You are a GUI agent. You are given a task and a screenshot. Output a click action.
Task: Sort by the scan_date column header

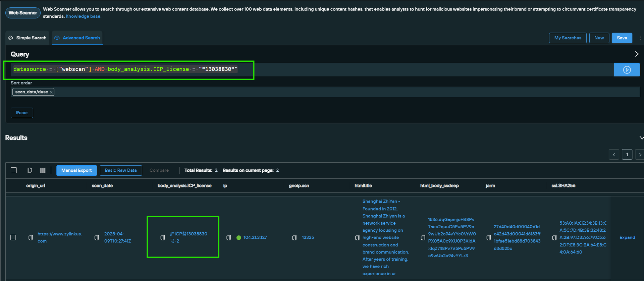(x=102, y=185)
